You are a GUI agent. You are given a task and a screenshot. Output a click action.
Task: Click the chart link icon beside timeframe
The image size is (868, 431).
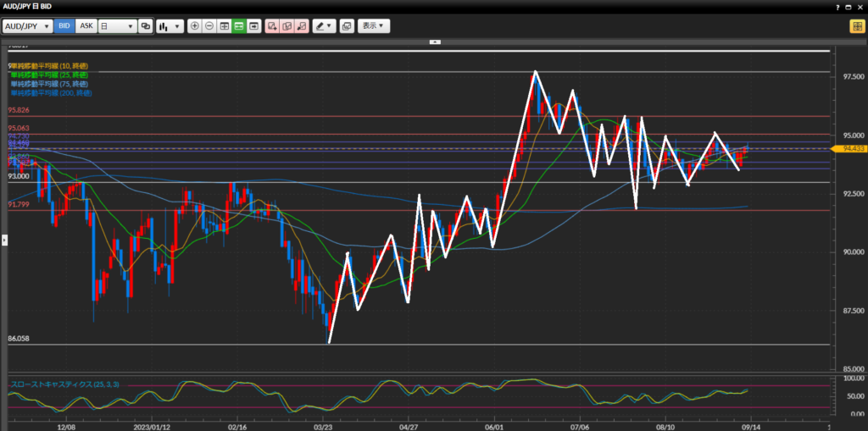pyautogui.click(x=146, y=26)
